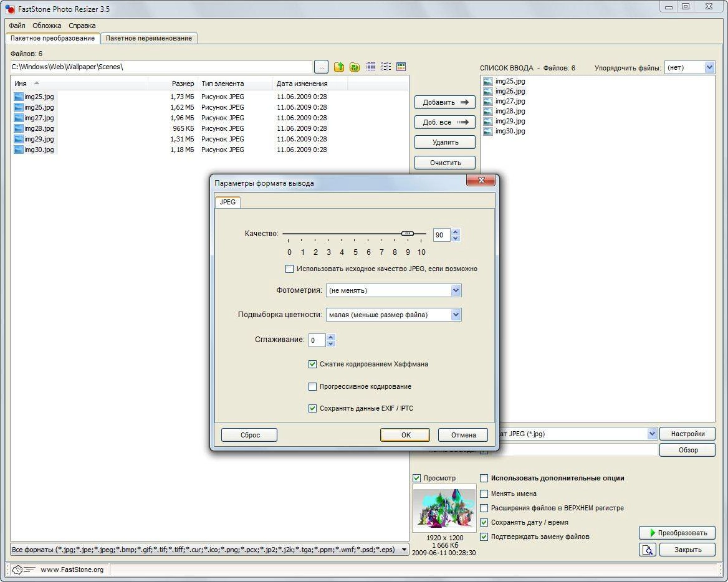Enable 'Использовать дополнительные опции' checkbox

click(484, 478)
